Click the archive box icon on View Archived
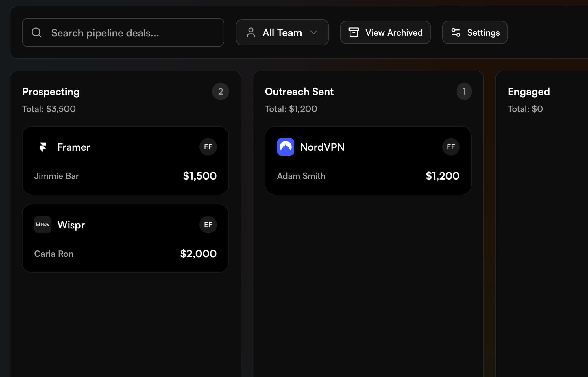The height and width of the screenshot is (377, 588). click(x=354, y=32)
